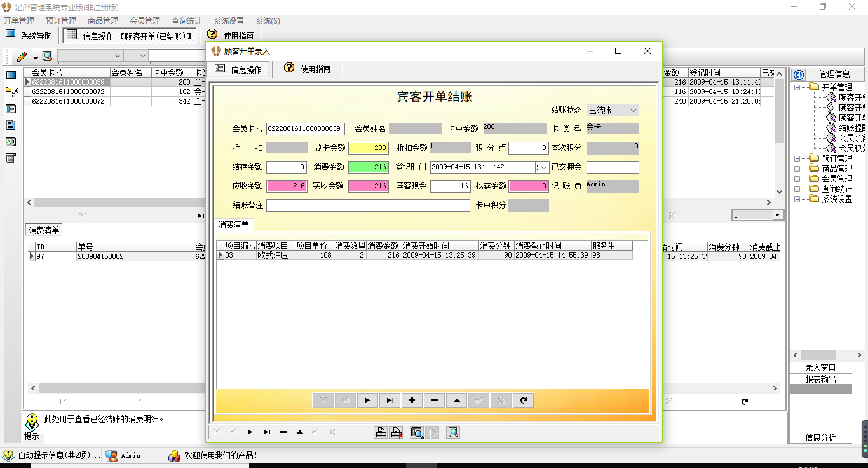The image size is (868, 468).
Task: Click up triangle icon in dialog bottom bar
Action: pyautogui.click(x=300, y=432)
